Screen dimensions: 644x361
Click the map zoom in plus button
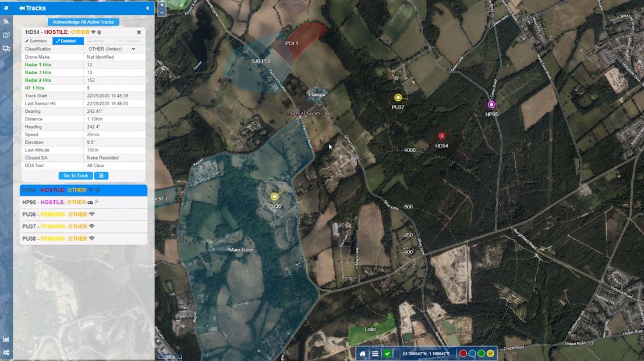pos(162,5)
